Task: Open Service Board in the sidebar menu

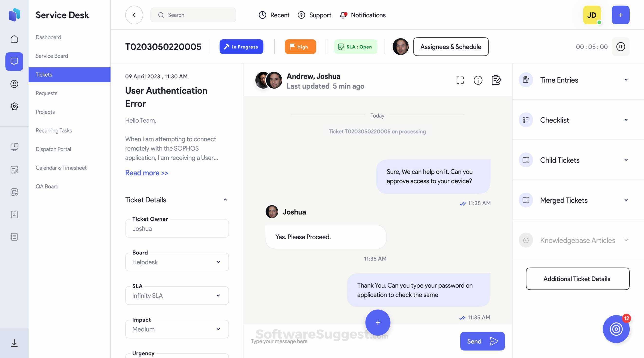Action: (x=52, y=56)
